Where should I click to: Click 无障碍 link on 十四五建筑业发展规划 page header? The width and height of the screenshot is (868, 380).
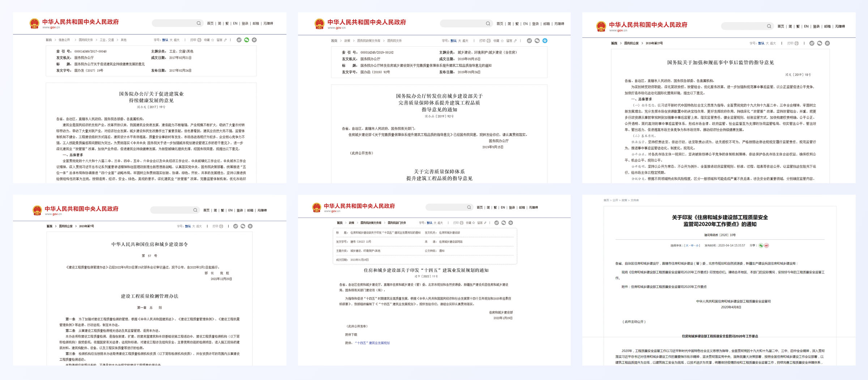coord(533,207)
